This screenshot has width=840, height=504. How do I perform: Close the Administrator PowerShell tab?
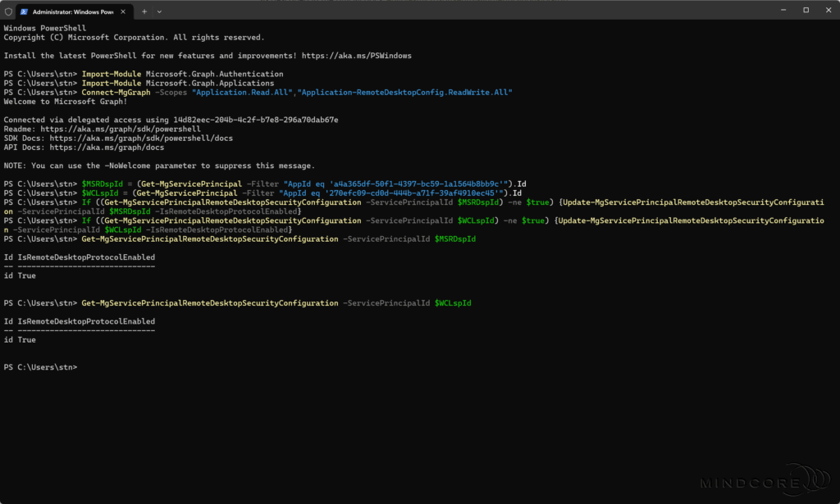123,11
